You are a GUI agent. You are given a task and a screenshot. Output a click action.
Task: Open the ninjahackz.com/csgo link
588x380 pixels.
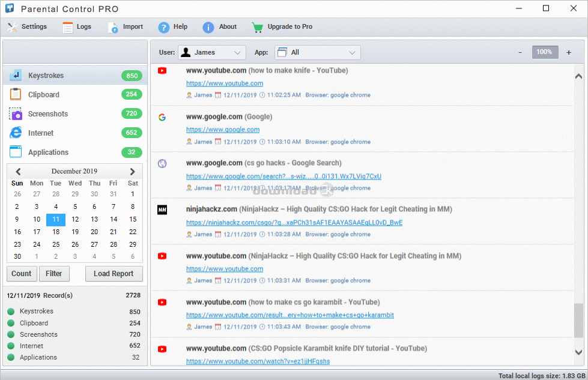point(294,223)
